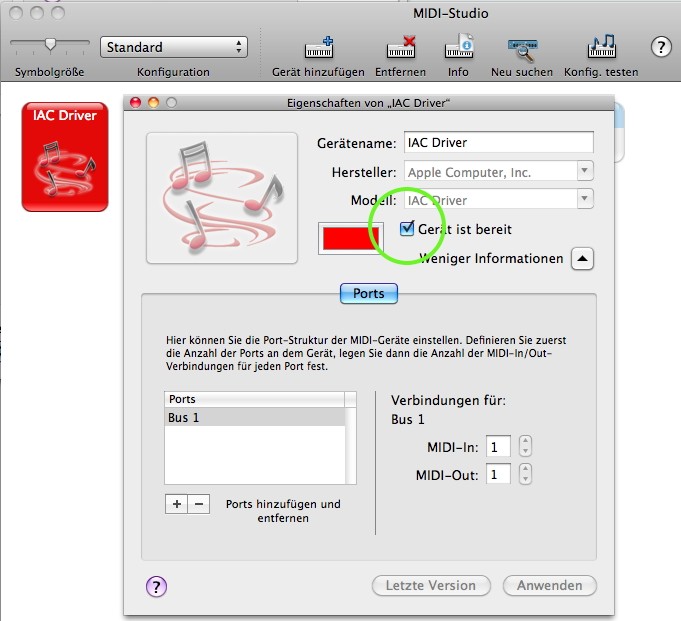
Task: Click the Neu suchen rescan icon
Action: pos(522,50)
